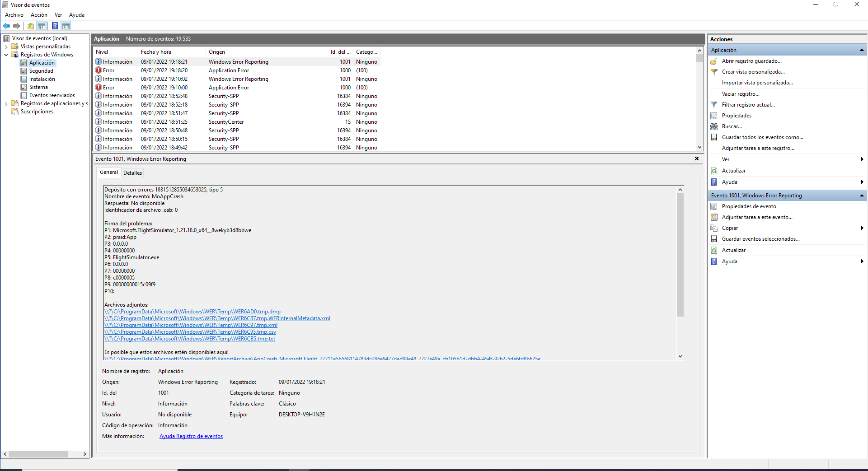Screen dimensions: 868x471
Task: Open the WER6AD0.tmp.dmp file link
Action: coord(192,312)
